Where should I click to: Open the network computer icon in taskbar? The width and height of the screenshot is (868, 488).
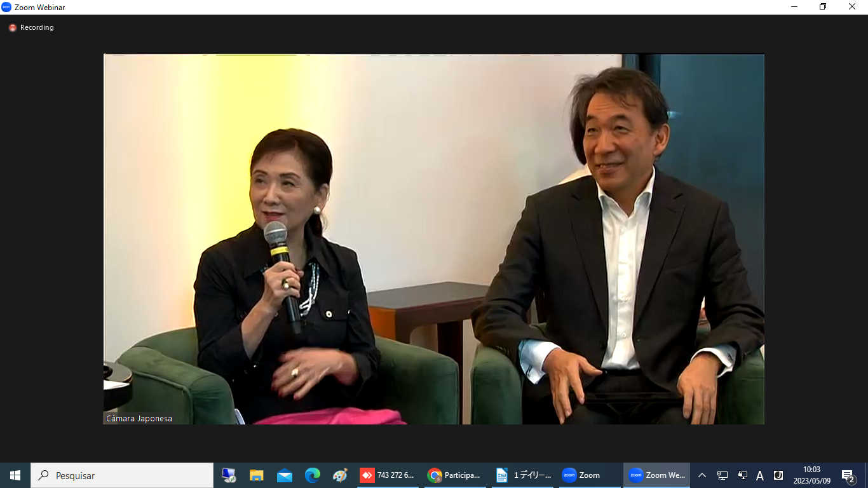tap(229, 475)
